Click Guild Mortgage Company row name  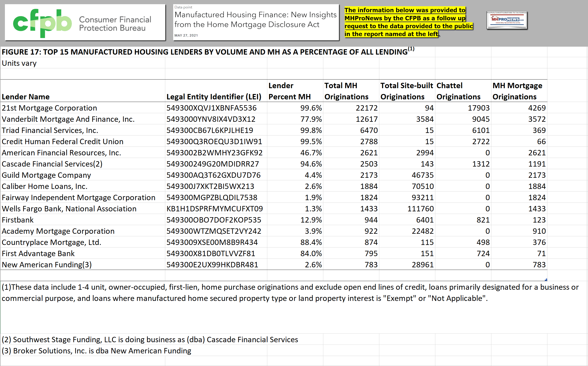click(x=46, y=175)
